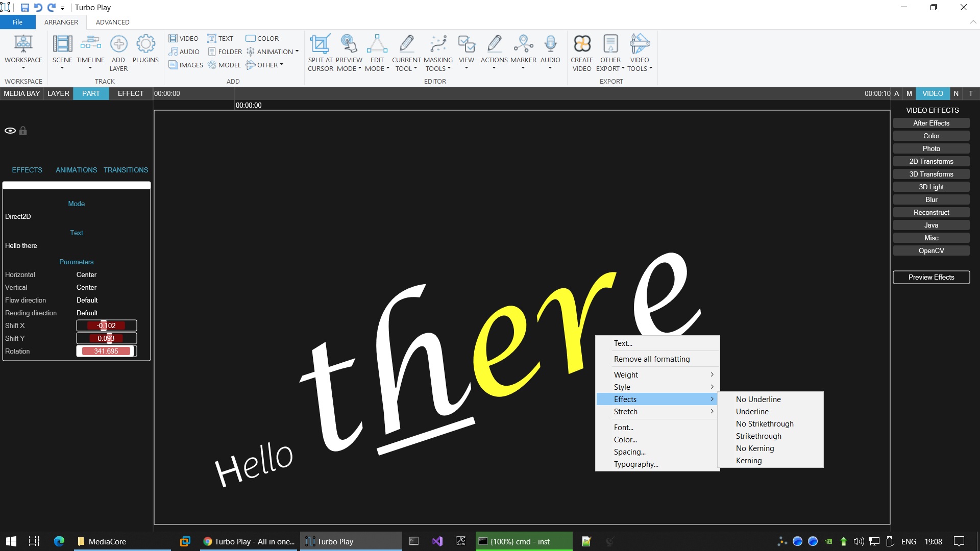Click Create Video export icon
The image size is (980, 551).
pos(582,44)
